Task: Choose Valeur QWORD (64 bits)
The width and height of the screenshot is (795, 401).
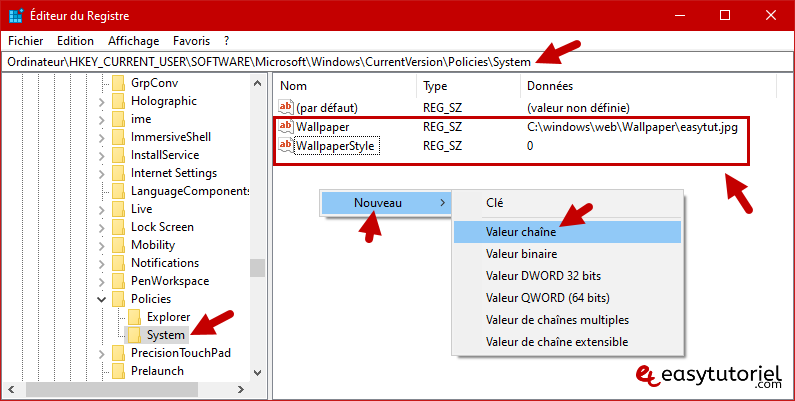Action: pyautogui.click(x=567, y=298)
